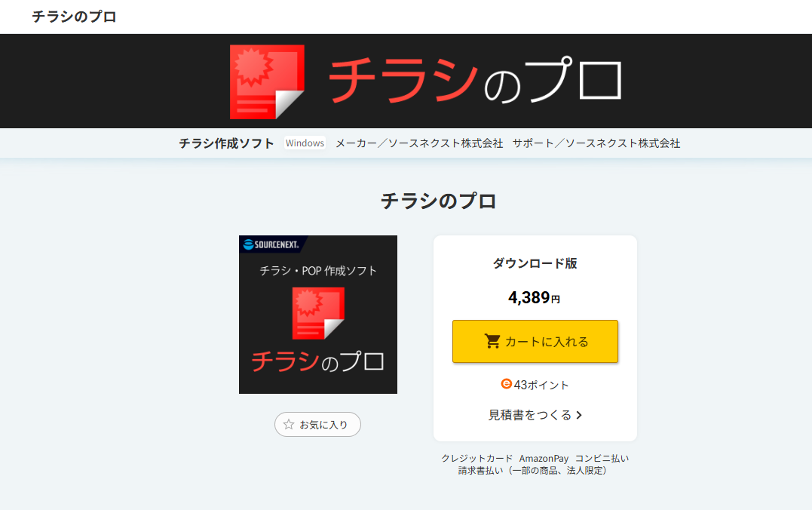Add to favorites with お気に入り button

(317, 425)
